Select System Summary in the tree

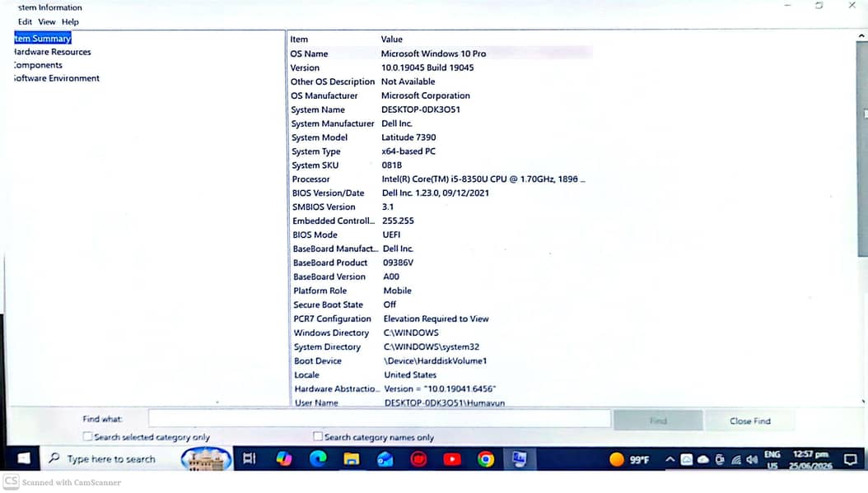click(43, 38)
